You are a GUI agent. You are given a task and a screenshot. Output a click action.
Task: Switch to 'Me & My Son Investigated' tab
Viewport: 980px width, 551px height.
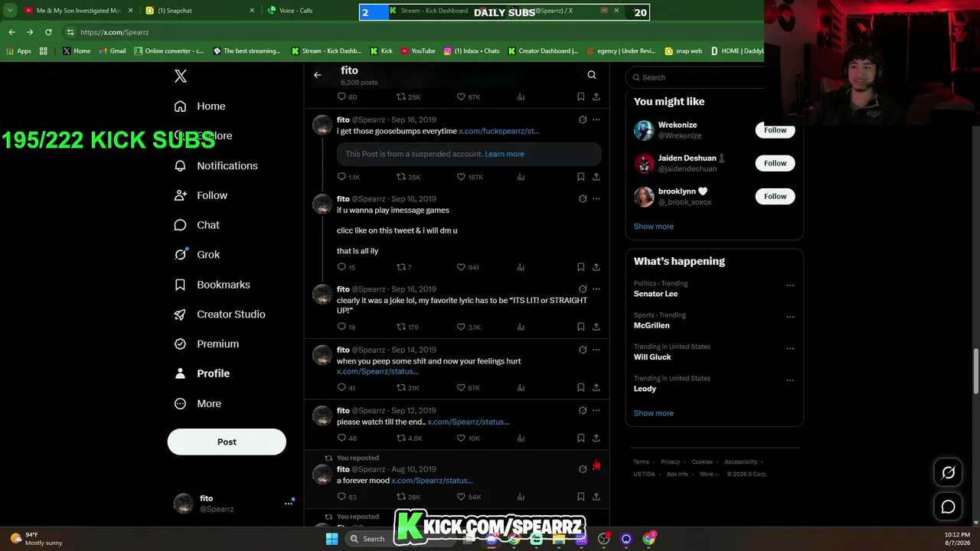78,11
